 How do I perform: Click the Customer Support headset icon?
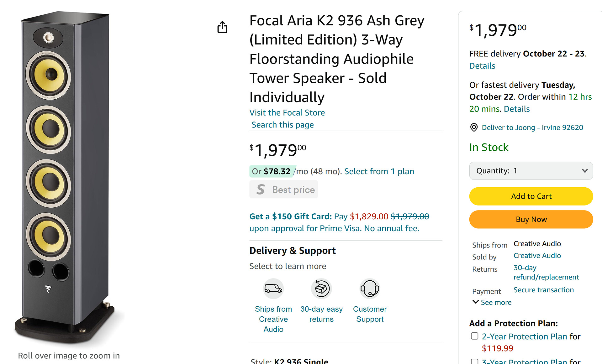click(x=370, y=288)
